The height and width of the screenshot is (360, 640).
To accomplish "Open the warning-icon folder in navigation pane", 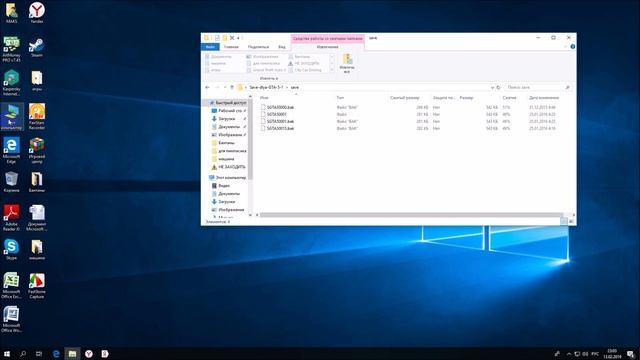I will 228,167.
